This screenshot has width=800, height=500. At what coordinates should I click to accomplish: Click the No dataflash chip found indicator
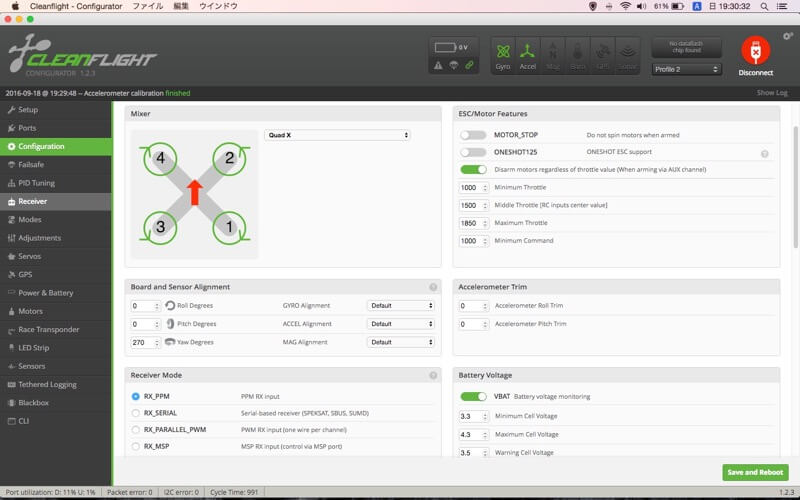point(686,47)
